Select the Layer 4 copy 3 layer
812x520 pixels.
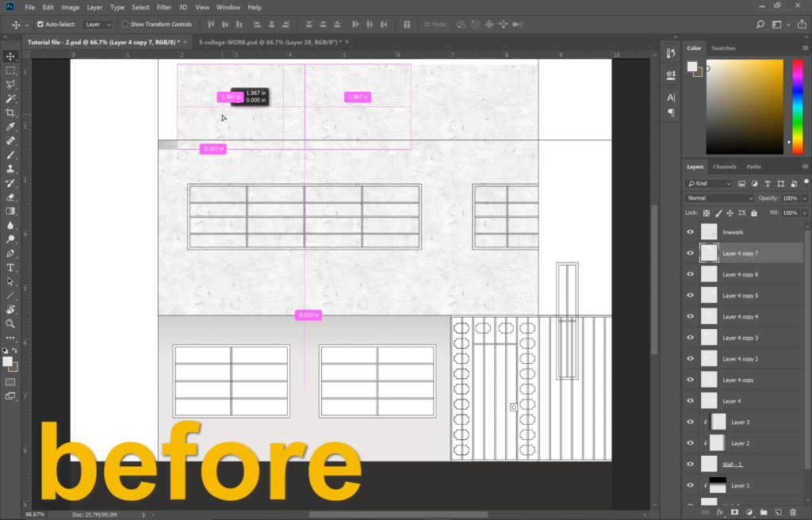coord(740,338)
